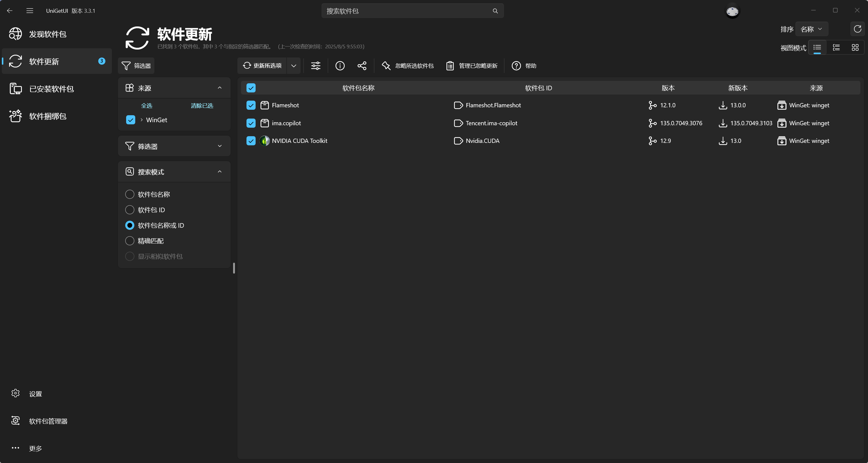Click the 清除已选 link

201,105
